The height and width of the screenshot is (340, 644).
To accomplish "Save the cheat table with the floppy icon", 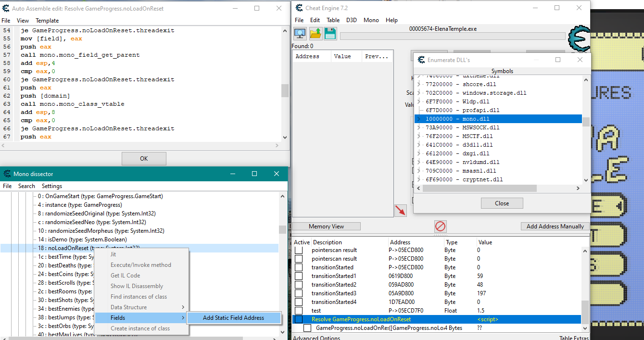I will [x=330, y=33].
